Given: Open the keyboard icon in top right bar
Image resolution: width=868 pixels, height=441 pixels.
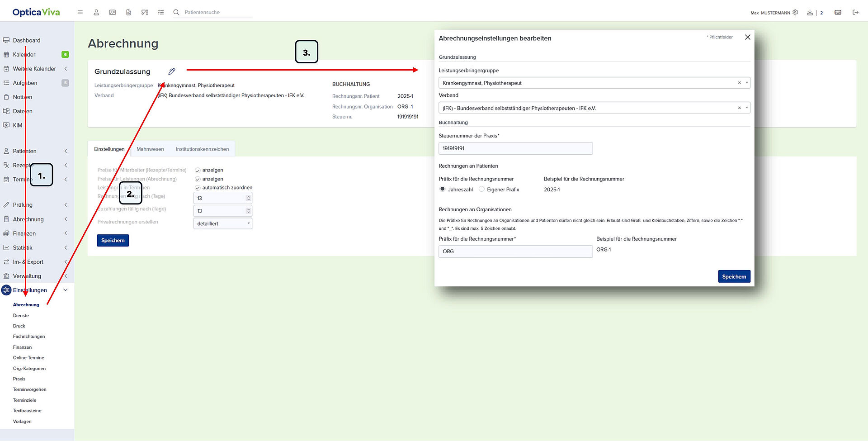Looking at the screenshot, I should (x=838, y=12).
